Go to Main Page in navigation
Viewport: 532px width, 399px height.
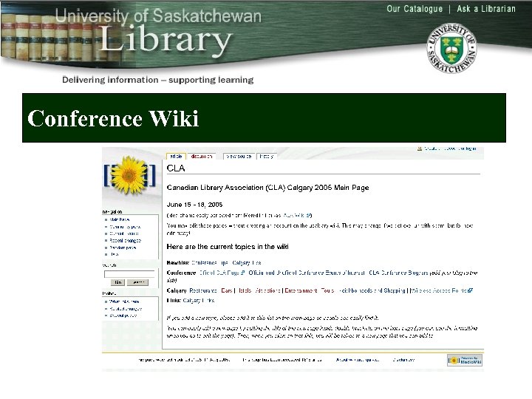[x=120, y=220]
